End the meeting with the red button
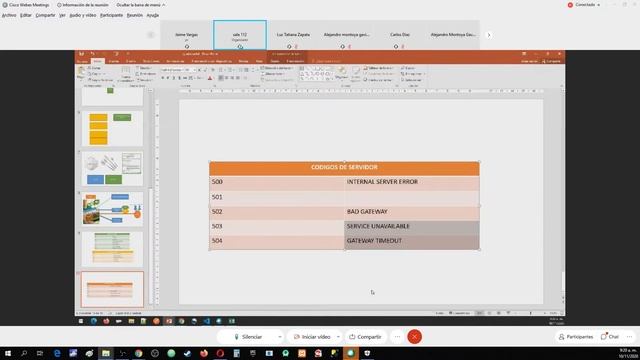 point(414,337)
